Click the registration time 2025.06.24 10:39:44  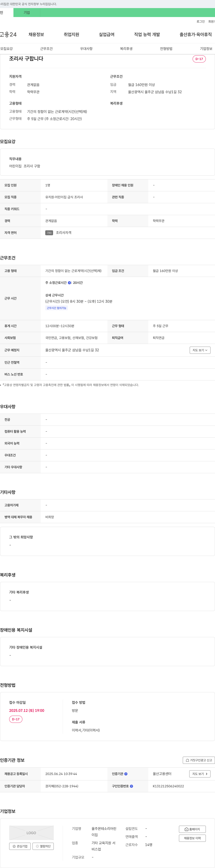point(61,774)
